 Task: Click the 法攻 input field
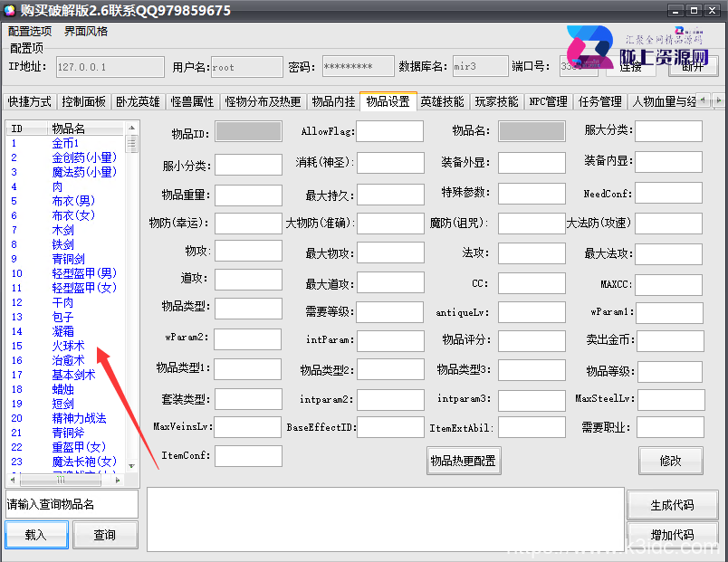[532, 253]
